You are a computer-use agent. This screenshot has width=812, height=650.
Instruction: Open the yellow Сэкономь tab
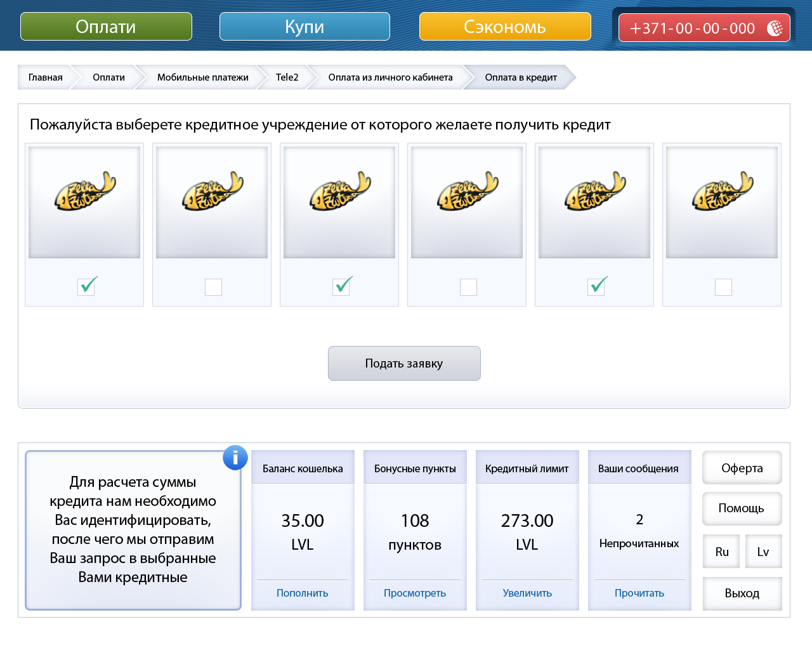click(x=505, y=27)
